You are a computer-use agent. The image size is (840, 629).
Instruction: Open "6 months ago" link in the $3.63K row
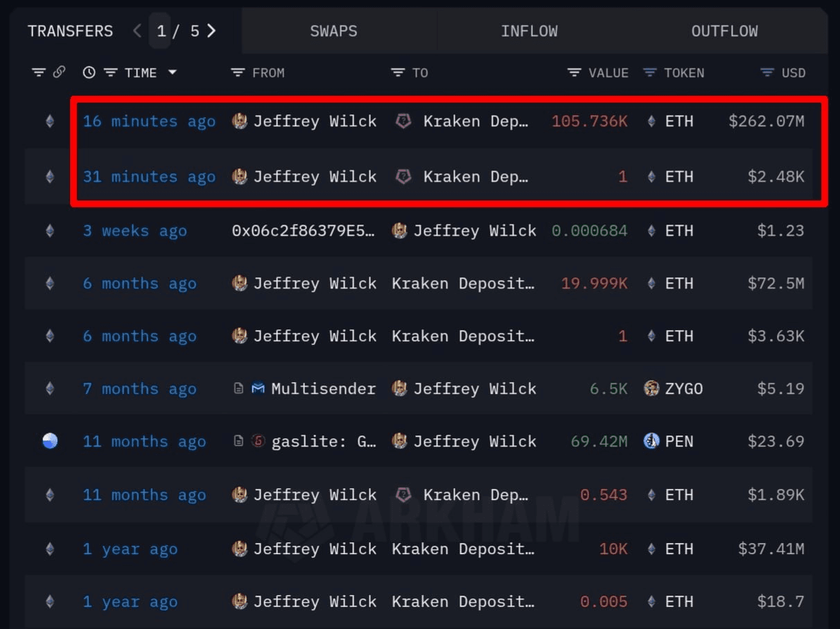[139, 336]
